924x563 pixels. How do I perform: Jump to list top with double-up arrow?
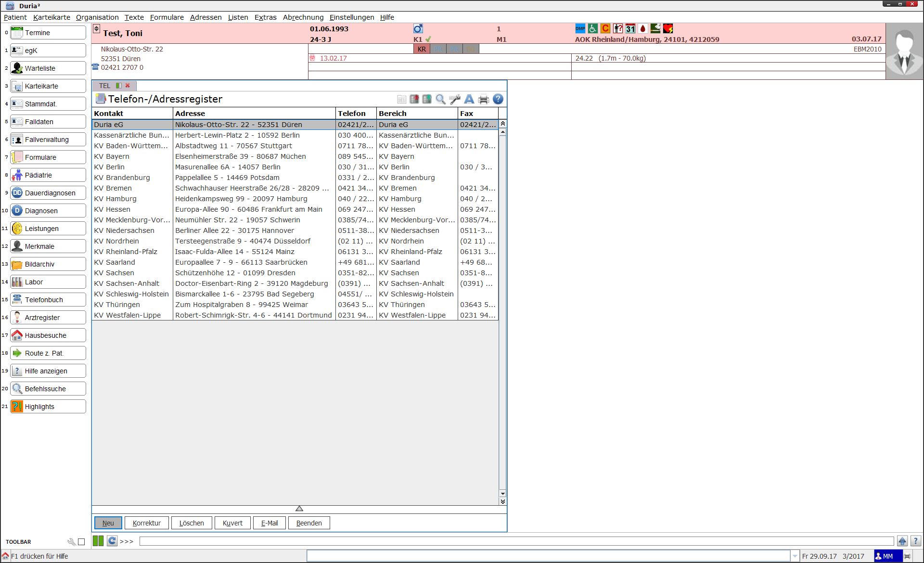click(502, 124)
